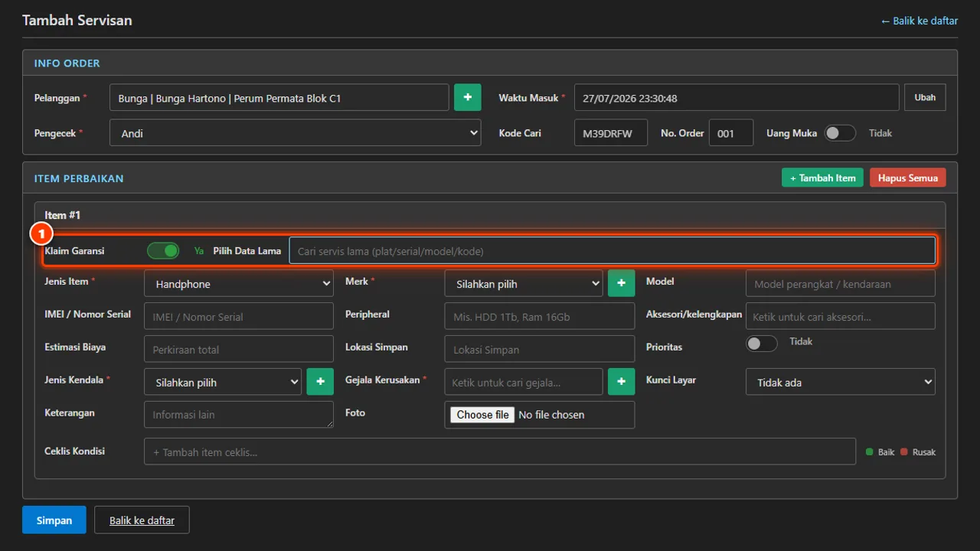Open Kunci Layar dropdown

tap(841, 382)
